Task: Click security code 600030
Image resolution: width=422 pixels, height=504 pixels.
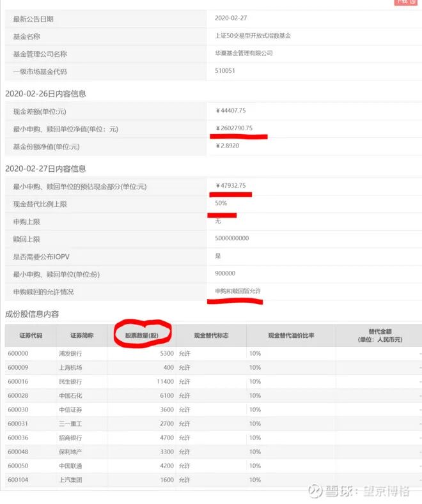Action: pyautogui.click(x=18, y=409)
